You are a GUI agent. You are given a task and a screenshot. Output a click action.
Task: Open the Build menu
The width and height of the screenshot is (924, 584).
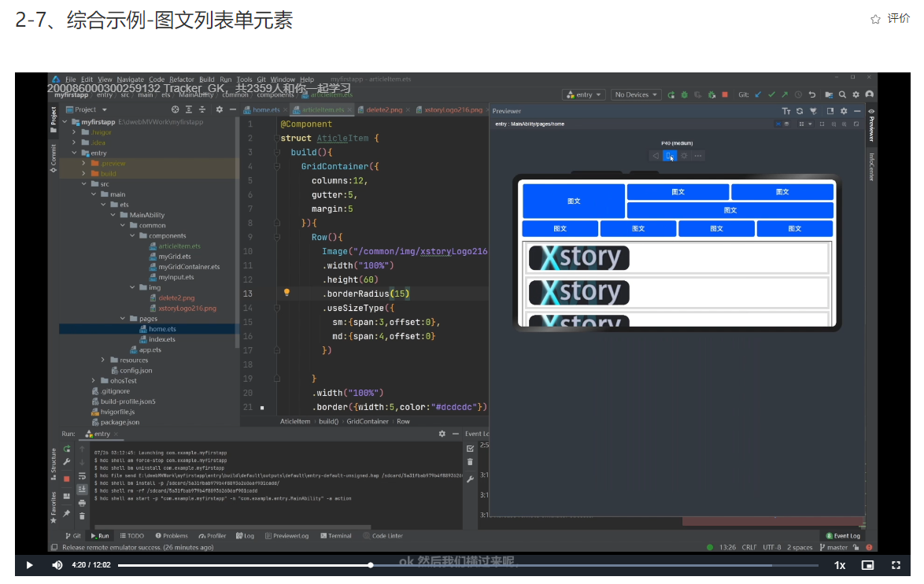coord(207,79)
